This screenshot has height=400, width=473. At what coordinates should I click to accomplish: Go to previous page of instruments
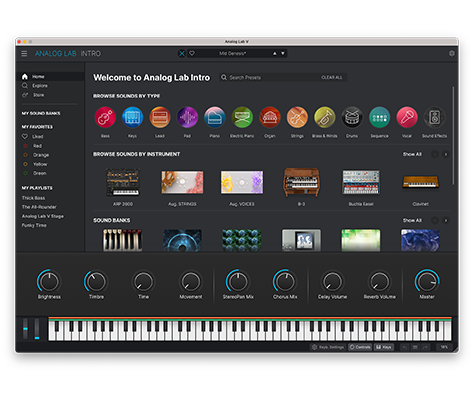click(x=435, y=154)
